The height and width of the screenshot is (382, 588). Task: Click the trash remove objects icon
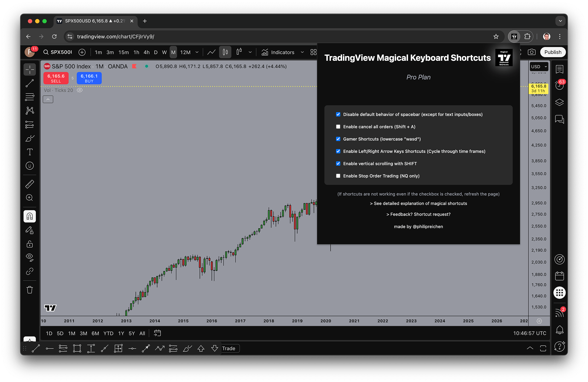tap(30, 290)
